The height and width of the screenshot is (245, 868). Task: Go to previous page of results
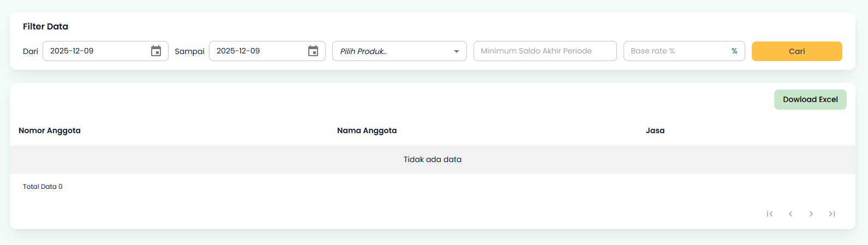pyautogui.click(x=791, y=214)
